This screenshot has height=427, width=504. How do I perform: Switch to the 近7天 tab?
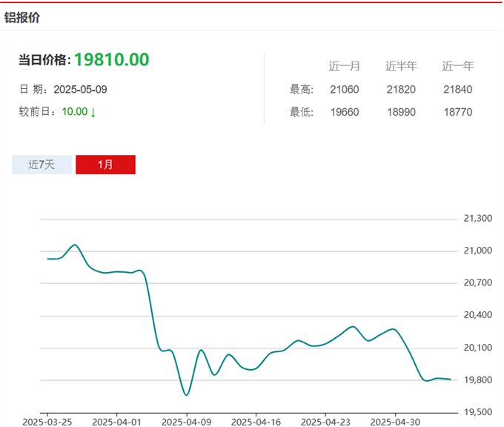point(42,165)
